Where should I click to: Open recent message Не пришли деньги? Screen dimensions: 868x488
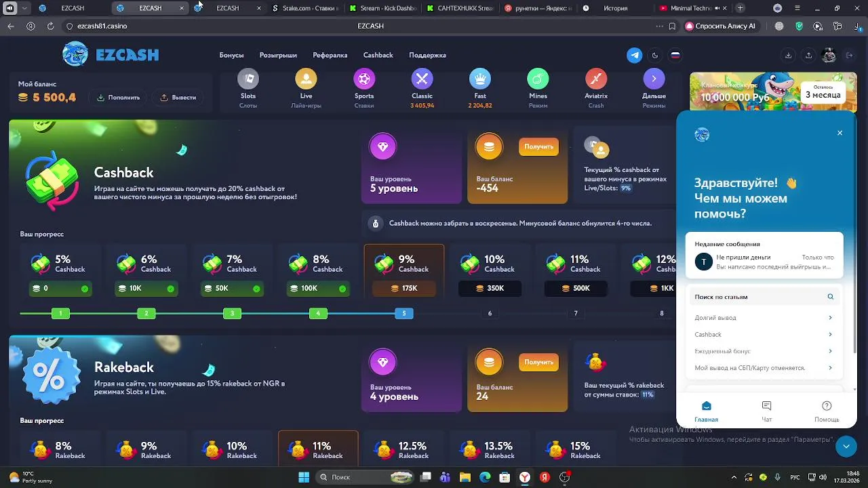[764, 262]
